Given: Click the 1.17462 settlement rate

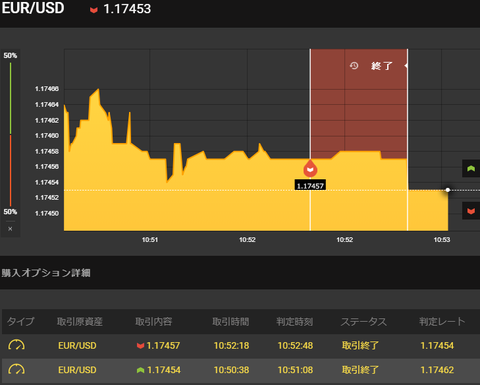Looking at the screenshot, I should pos(437,370).
